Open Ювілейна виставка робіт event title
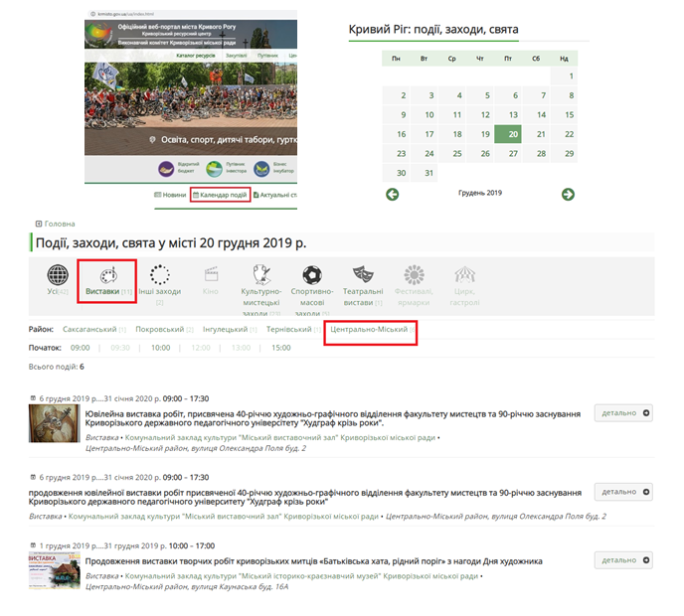 tap(332, 418)
